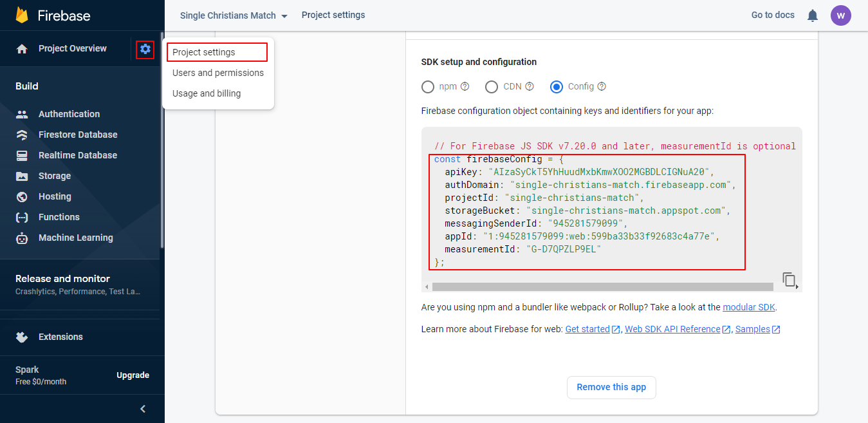868x423 pixels.
Task: Open the Single Christians Match project dropdown
Action: [234, 15]
